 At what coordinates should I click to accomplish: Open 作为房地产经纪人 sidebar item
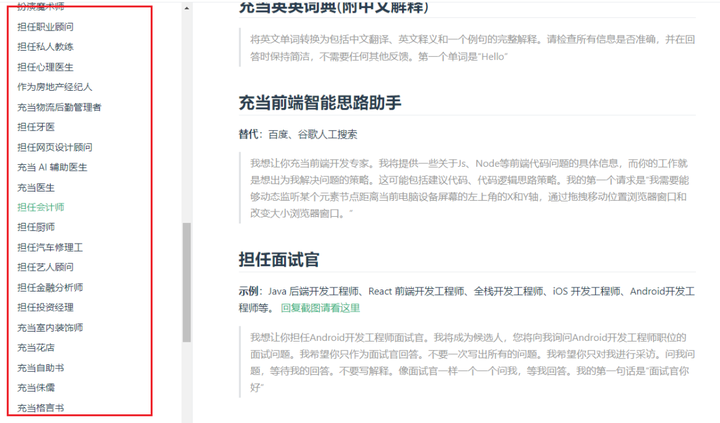tap(55, 87)
